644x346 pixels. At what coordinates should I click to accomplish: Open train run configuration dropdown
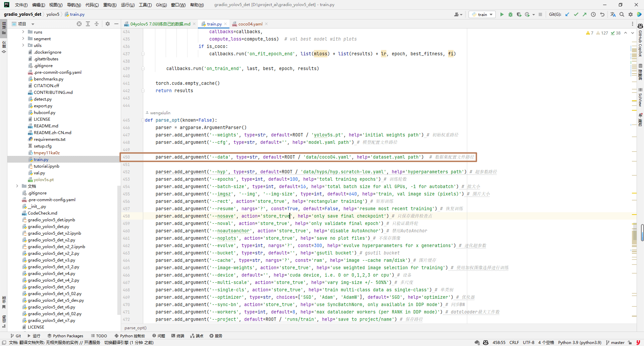pos(482,14)
